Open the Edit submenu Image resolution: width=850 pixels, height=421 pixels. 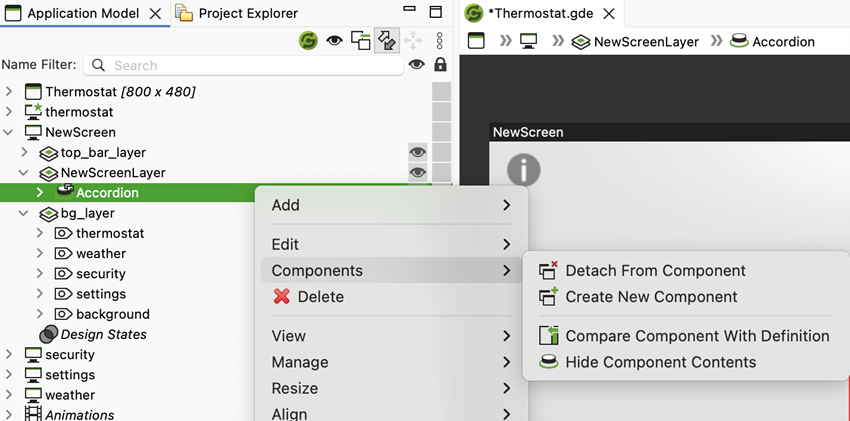[391, 244]
